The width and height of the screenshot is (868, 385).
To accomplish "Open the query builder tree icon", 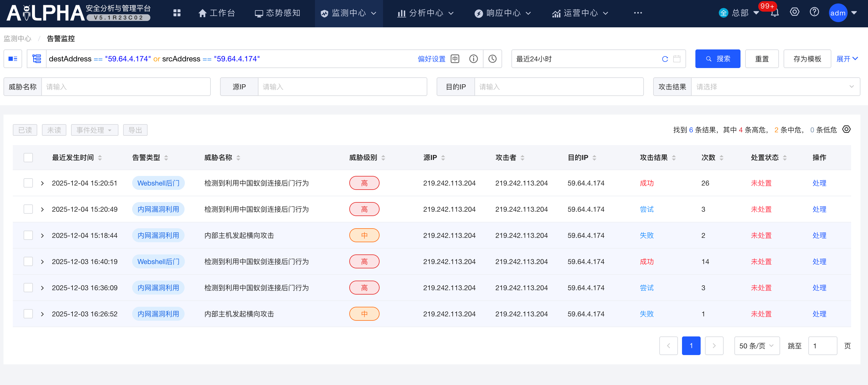I will 37,58.
